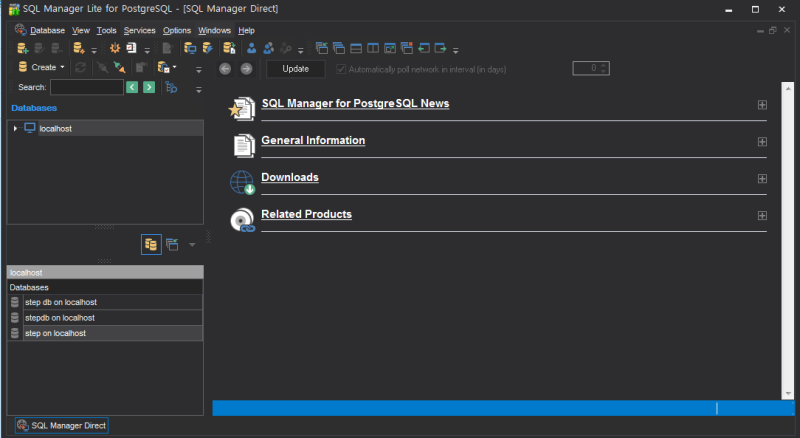
Task: Click the Create Database toolbar icon
Action: pos(23,48)
